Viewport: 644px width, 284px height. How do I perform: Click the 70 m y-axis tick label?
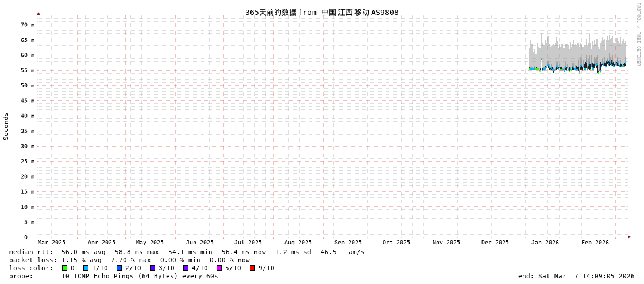(x=28, y=25)
